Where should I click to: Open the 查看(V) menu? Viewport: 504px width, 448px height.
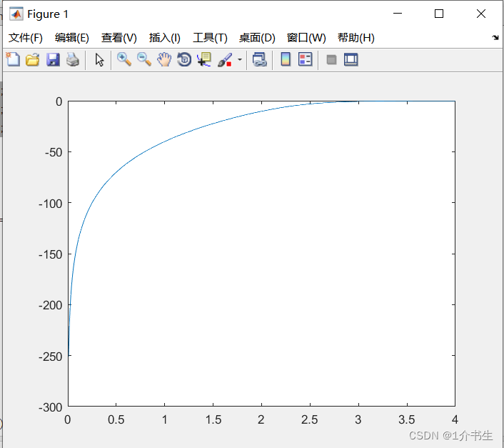pos(119,38)
